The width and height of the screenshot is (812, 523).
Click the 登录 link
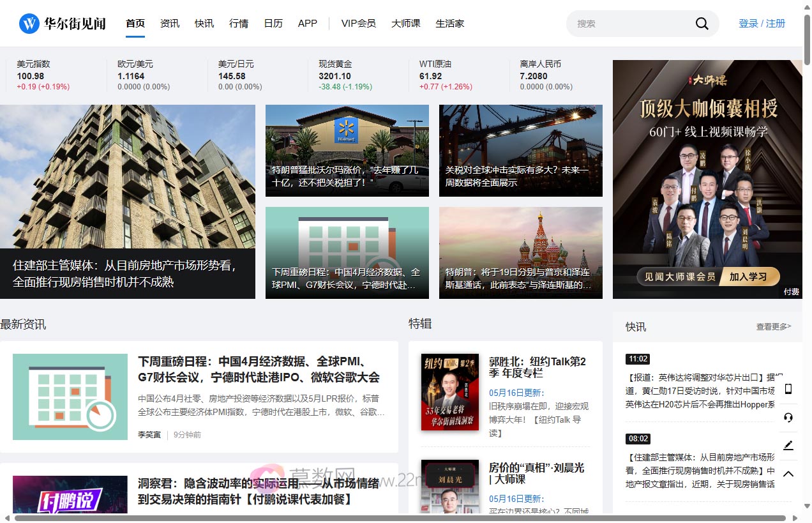tap(748, 23)
